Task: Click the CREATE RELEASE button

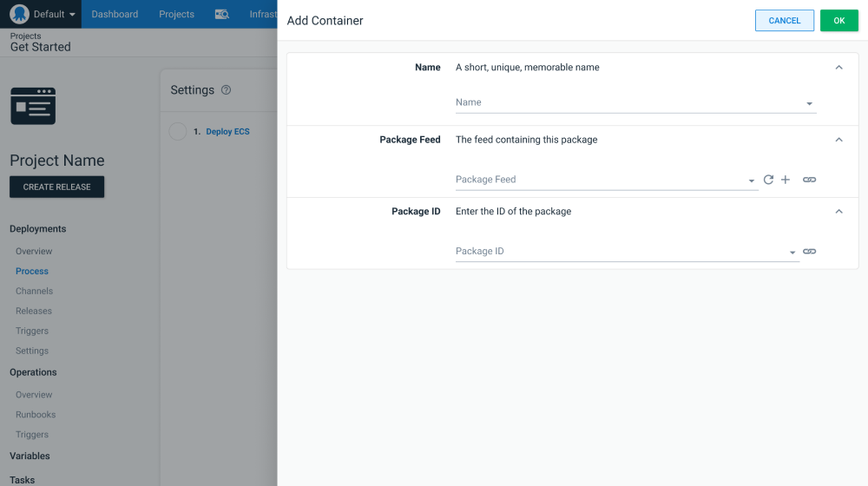Action: (x=57, y=187)
